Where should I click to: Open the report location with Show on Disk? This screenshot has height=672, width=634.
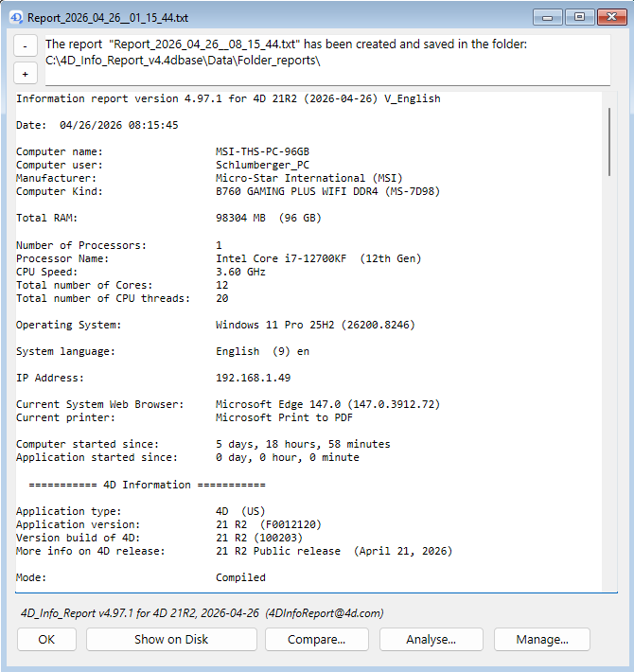[x=171, y=639]
